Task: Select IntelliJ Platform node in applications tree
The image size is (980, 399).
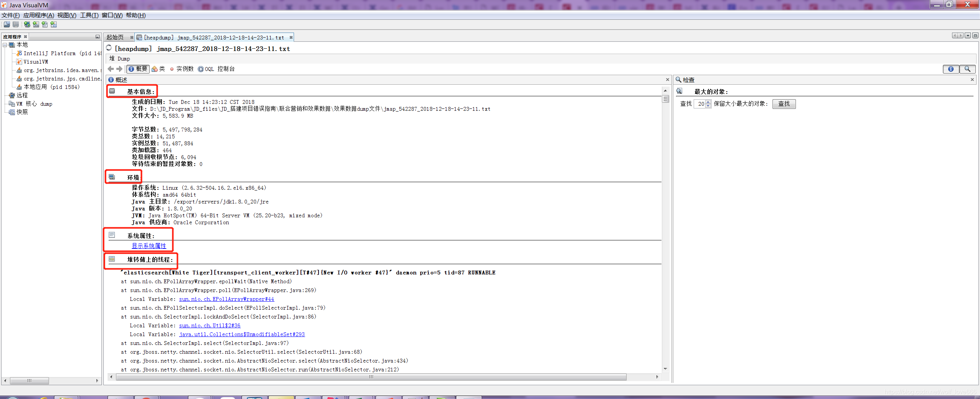Action: pyautogui.click(x=59, y=53)
